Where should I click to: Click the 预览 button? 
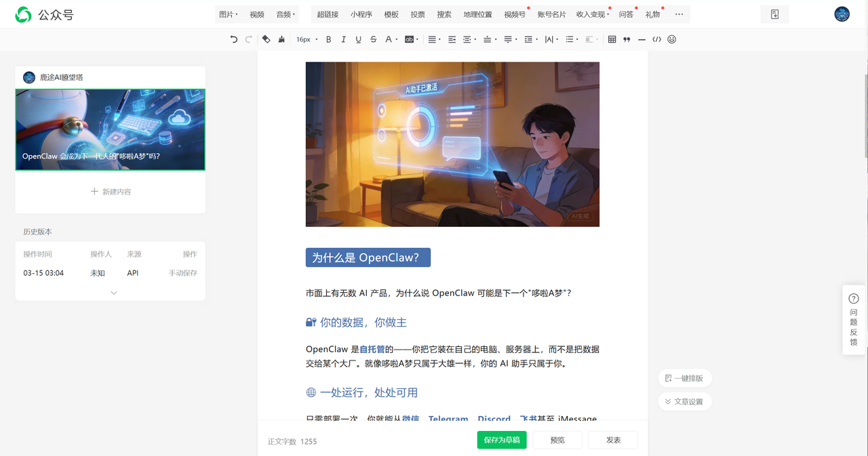[557, 440]
